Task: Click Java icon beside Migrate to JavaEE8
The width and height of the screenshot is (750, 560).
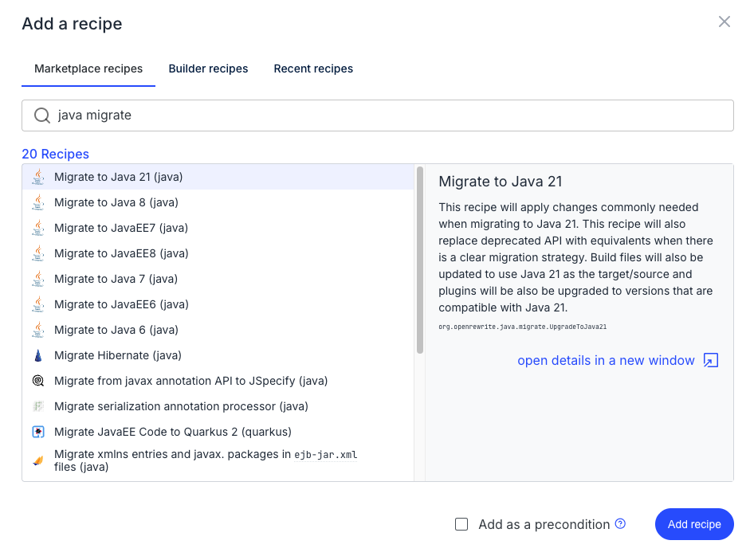Action: pos(38,253)
